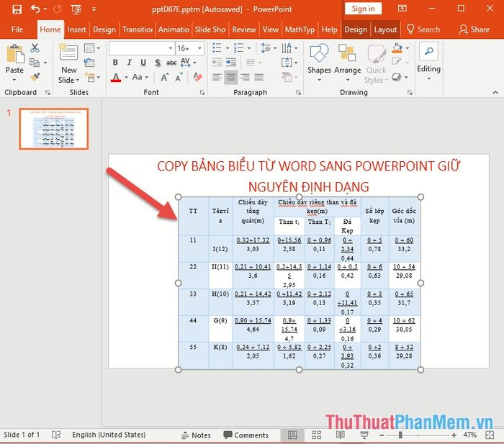
Task: Align text to the left
Action: (217, 77)
